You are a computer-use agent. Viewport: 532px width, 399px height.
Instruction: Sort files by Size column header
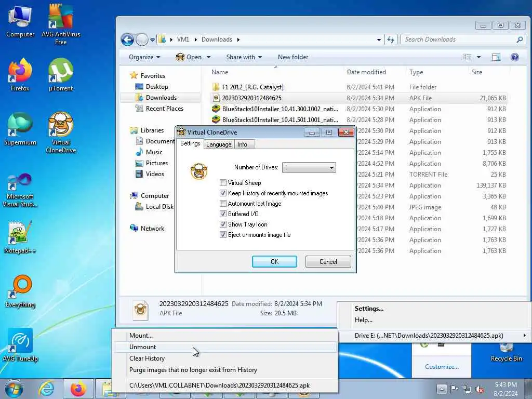click(x=488, y=72)
